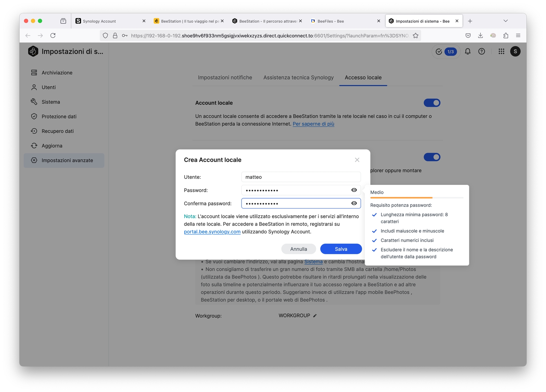
Task: Click the tracking protection shield icon
Action: coord(105,35)
